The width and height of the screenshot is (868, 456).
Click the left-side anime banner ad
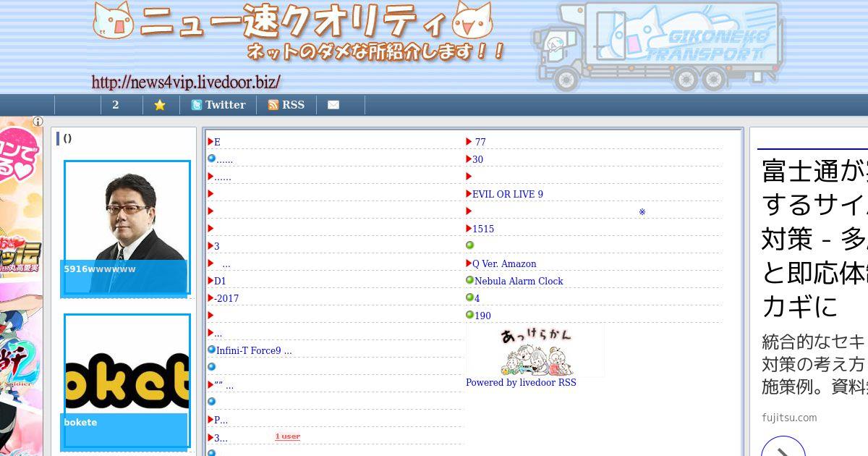tap(21, 286)
